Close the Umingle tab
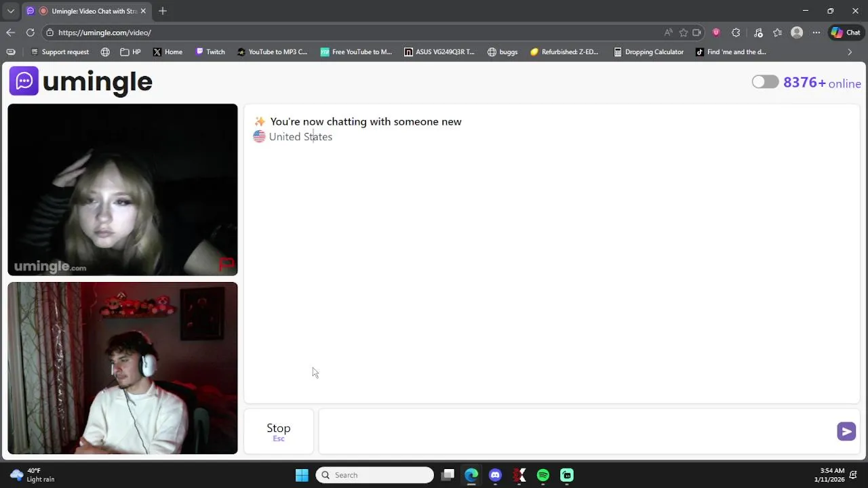This screenshot has width=868, height=488. pos(143,11)
